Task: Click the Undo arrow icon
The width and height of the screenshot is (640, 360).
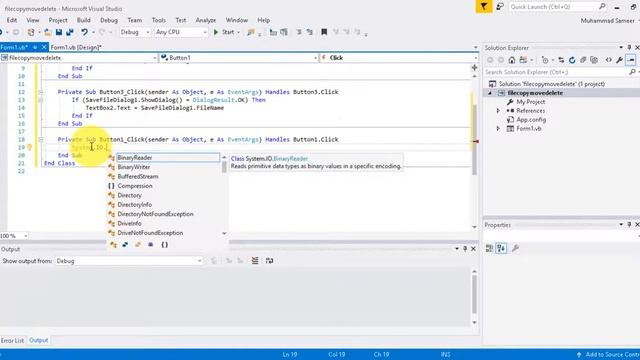Action: point(84,32)
